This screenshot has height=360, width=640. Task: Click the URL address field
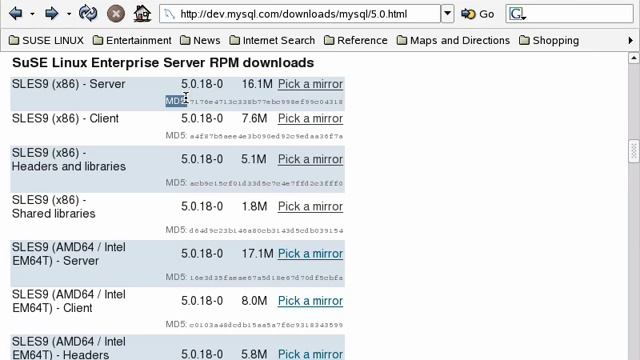pos(300,14)
